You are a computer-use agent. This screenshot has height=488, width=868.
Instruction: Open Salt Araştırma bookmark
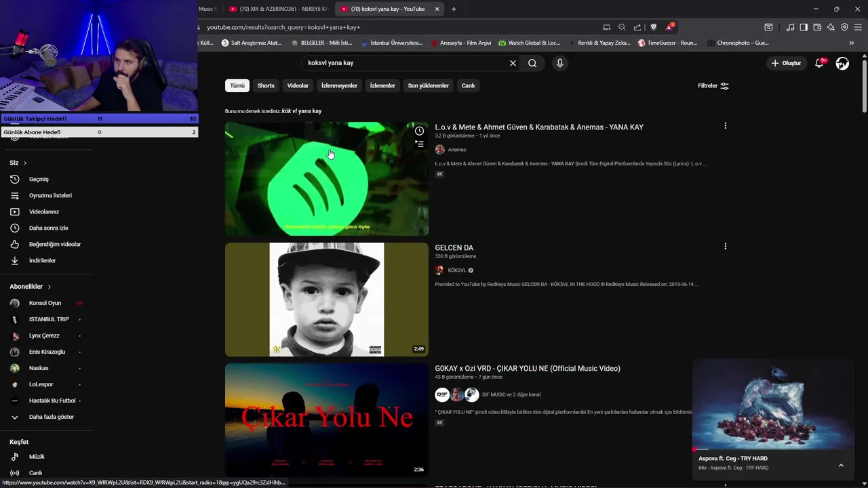point(252,43)
